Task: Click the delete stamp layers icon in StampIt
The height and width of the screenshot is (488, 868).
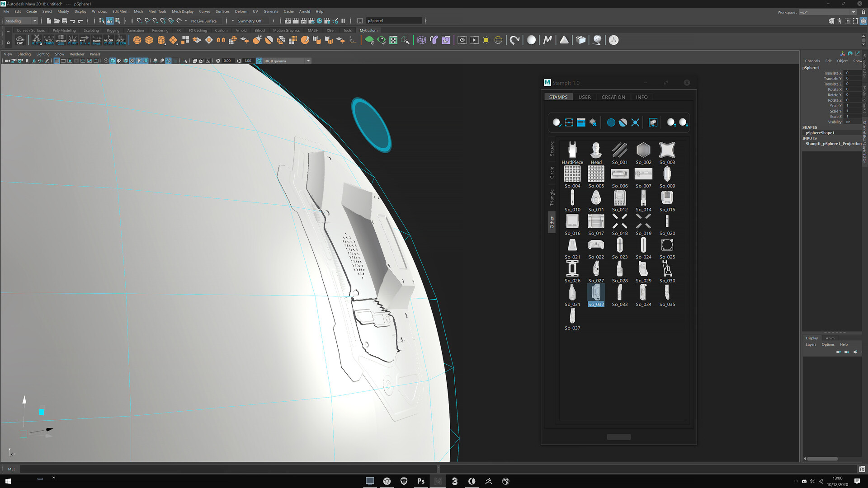Action: tap(593, 122)
